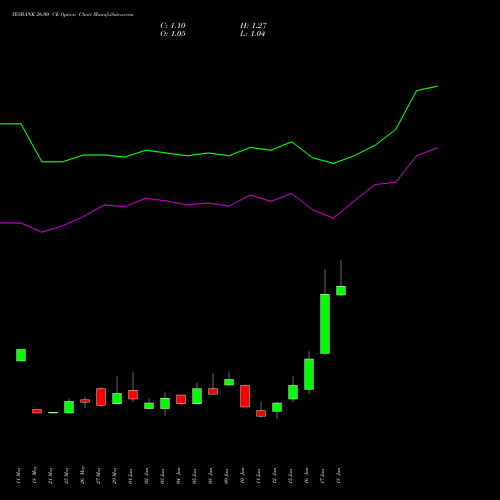Click the 05 Jun date label
This screenshot has width=500, height=500.
pyautogui.click(x=195, y=476)
